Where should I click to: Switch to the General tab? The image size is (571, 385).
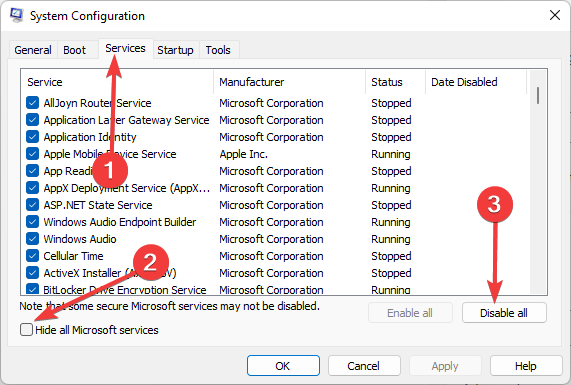[33, 50]
